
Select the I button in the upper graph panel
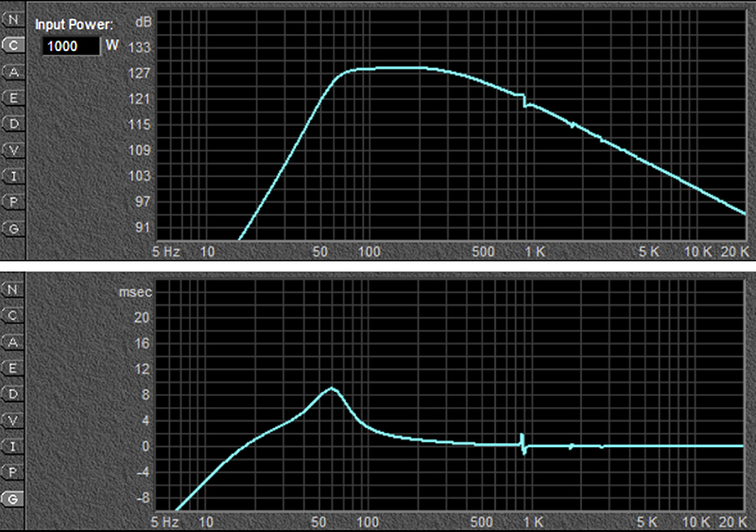(12, 177)
